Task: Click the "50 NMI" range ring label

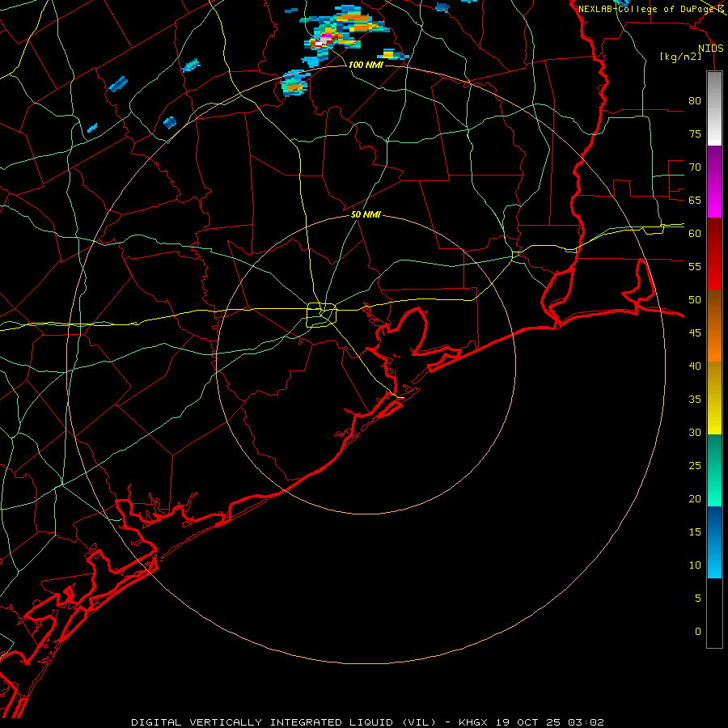Action: (x=366, y=214)
